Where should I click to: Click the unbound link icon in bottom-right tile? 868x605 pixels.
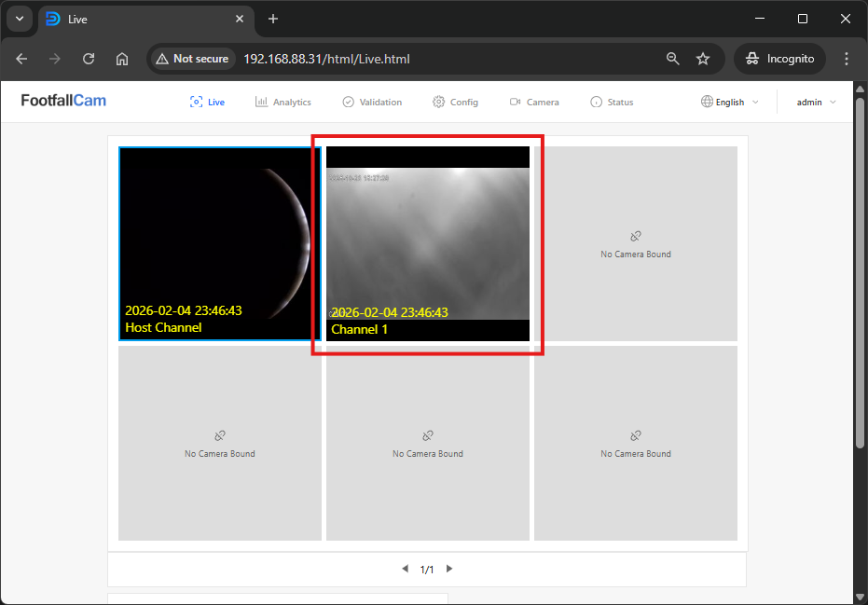point(636,436)
